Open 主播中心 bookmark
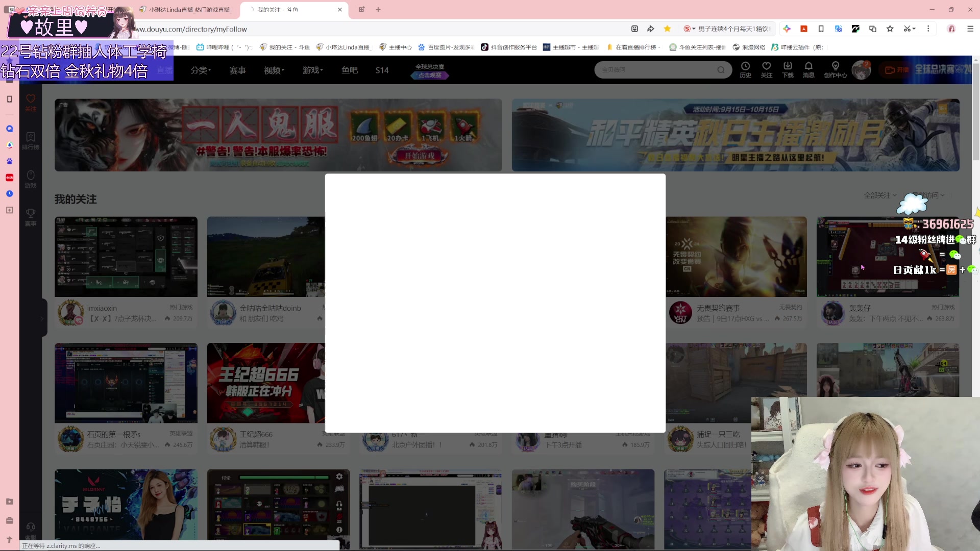 pyautogui.click(x=396, y=47)
